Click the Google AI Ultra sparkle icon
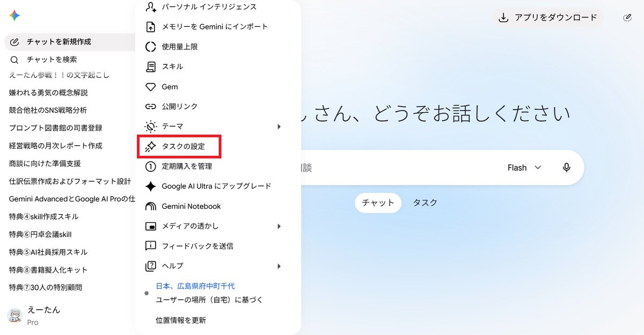 click(x=151, y=186)
